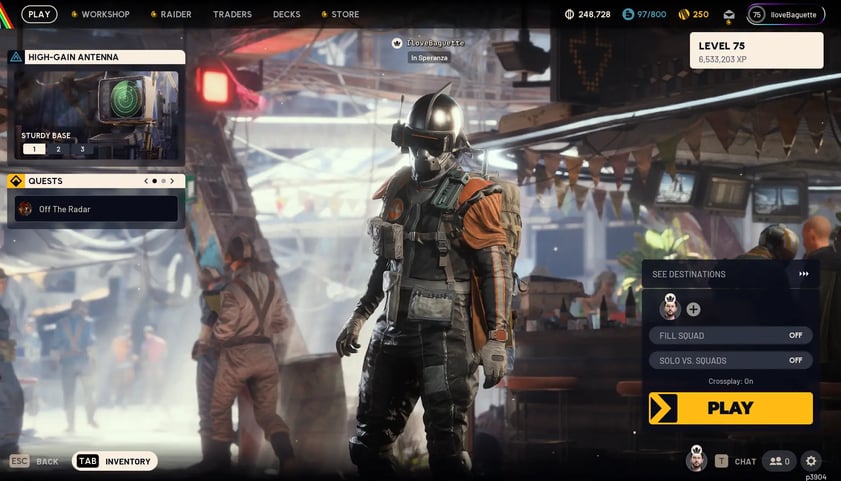Open the Workshop tab
The height and width of the screenshot is (481, 841).
pos(105,15)
